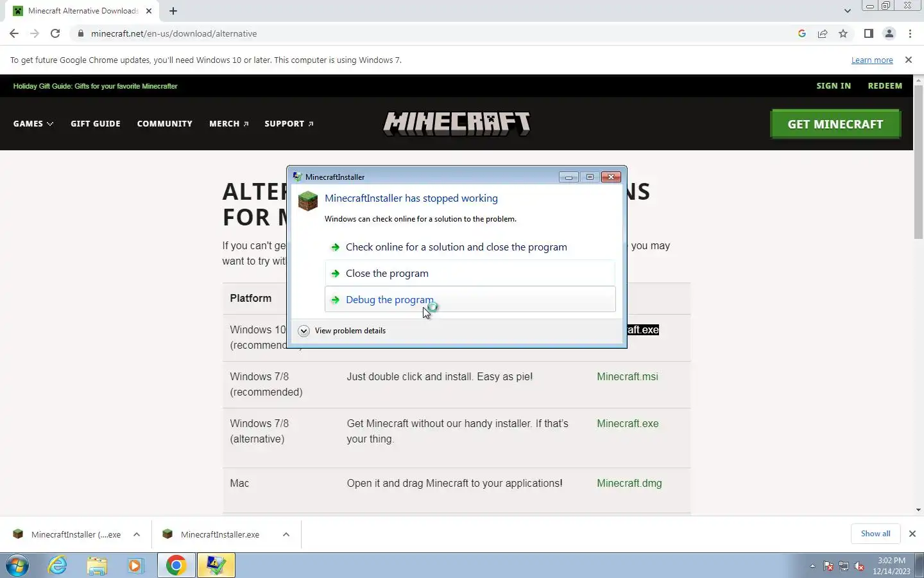924x578 pixels.
Task: Launch Internet Explorer from the taskbar
Action: click(58, 566)
